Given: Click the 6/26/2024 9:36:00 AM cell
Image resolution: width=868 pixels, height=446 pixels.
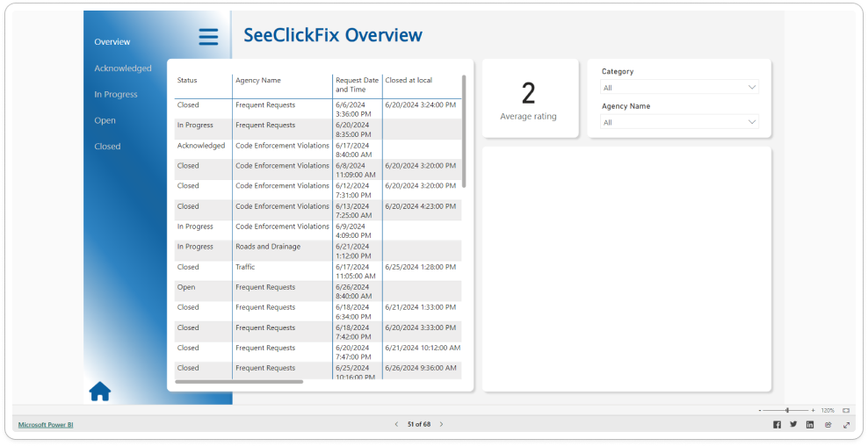Looking at the screenshot, I should 421,368.
